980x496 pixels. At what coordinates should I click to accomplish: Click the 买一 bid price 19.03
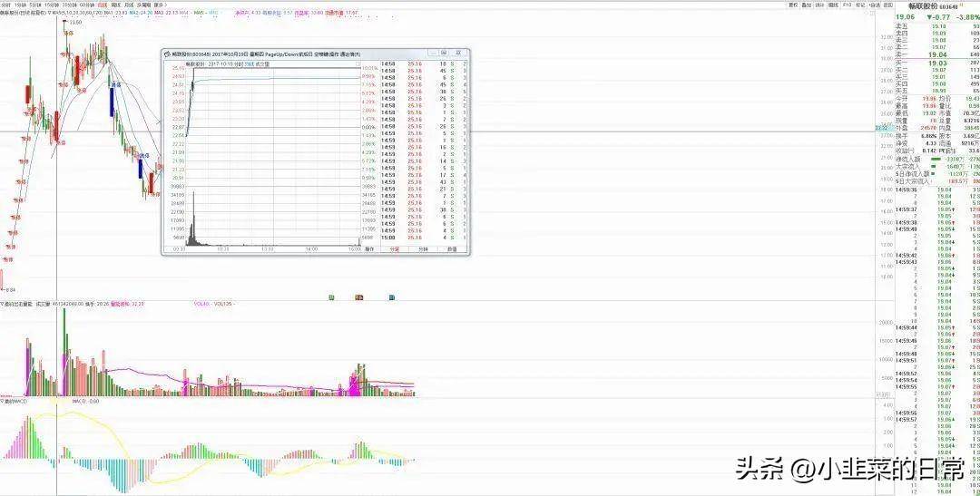pyautogui.click(x=937, y=63)
